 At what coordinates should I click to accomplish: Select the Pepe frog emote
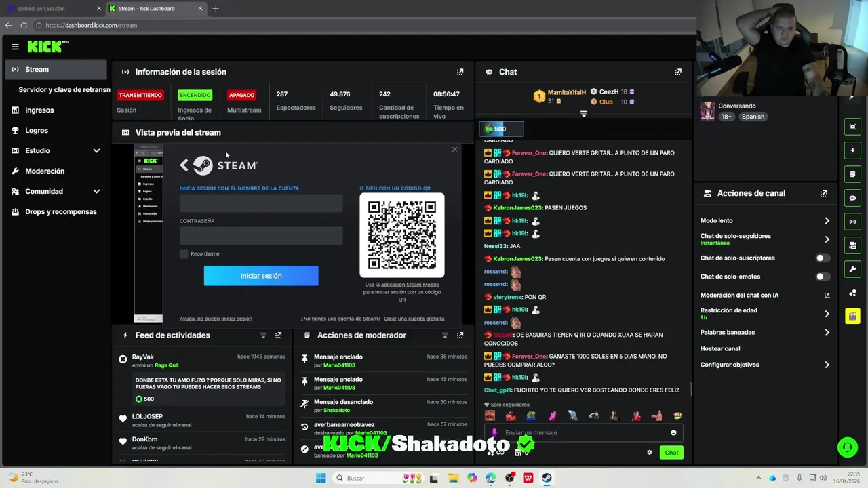532,416
